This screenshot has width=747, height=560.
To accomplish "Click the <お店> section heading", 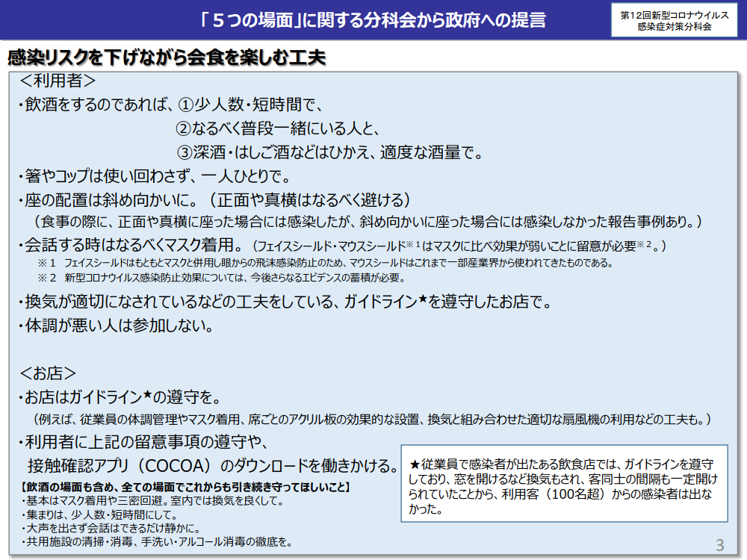I will [x=48, y=373].
